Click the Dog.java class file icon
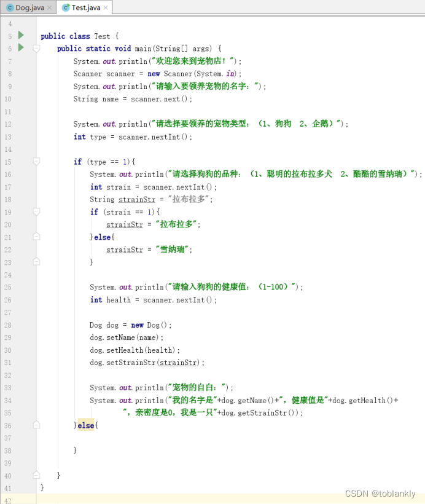The image size is (425, 504). [10, 8]
